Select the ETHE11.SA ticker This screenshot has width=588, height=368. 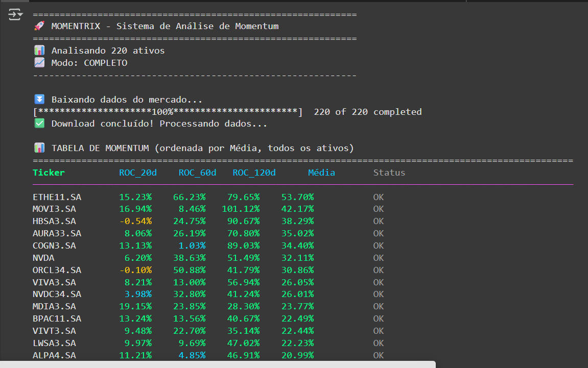point(57,197)
